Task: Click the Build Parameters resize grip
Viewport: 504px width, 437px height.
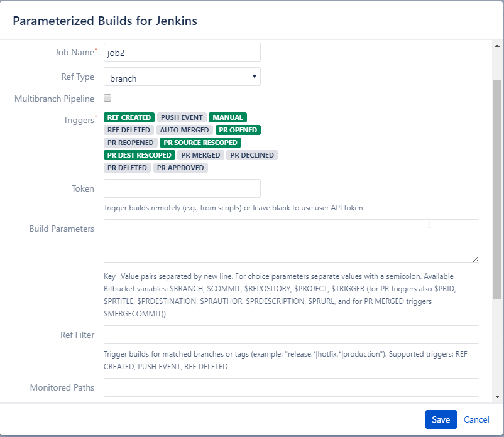Action: pos(476,259)
